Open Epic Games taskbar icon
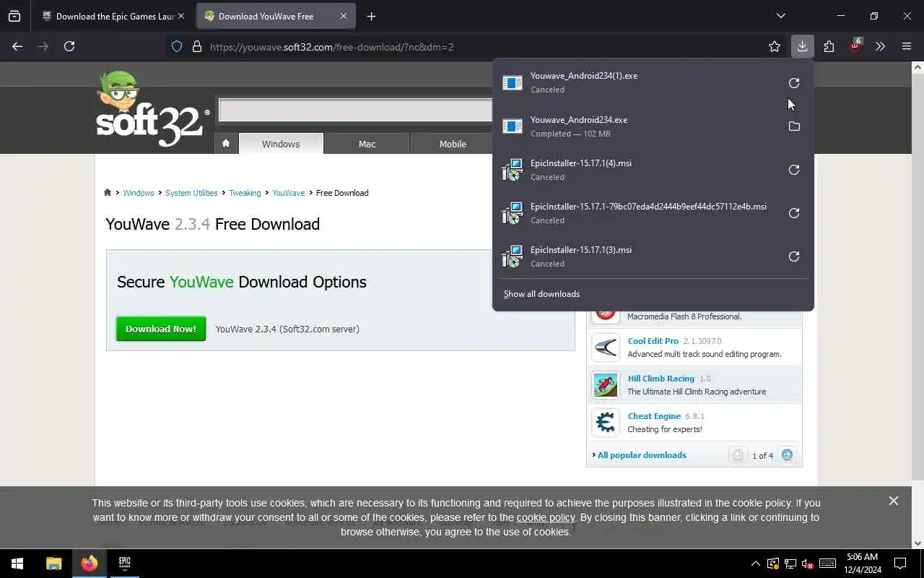 tap(125, 564)
